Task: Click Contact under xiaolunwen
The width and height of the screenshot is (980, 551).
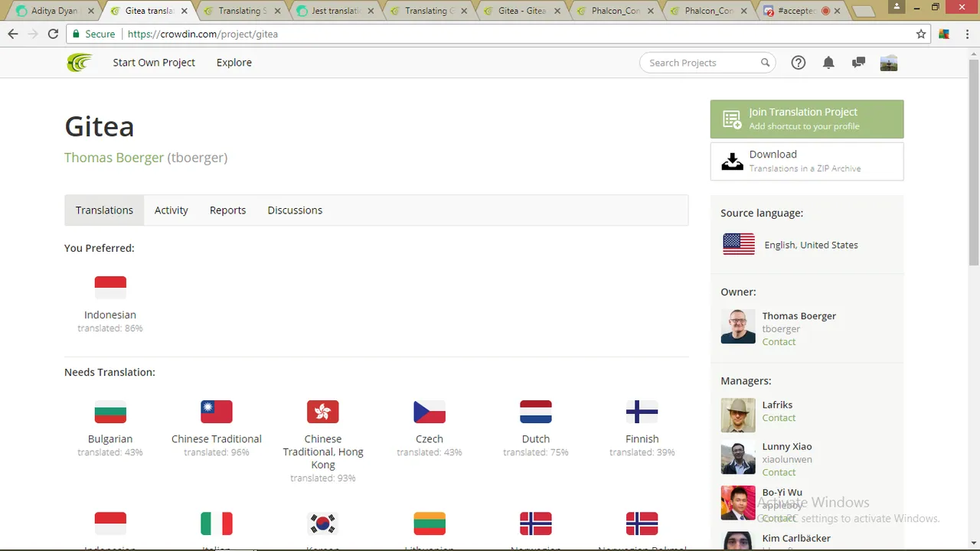Action: (x=779, y=472)
